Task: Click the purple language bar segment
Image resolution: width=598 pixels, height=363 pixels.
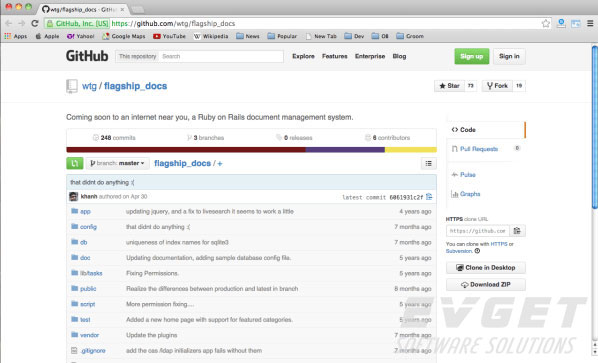Action: [345, 150]
